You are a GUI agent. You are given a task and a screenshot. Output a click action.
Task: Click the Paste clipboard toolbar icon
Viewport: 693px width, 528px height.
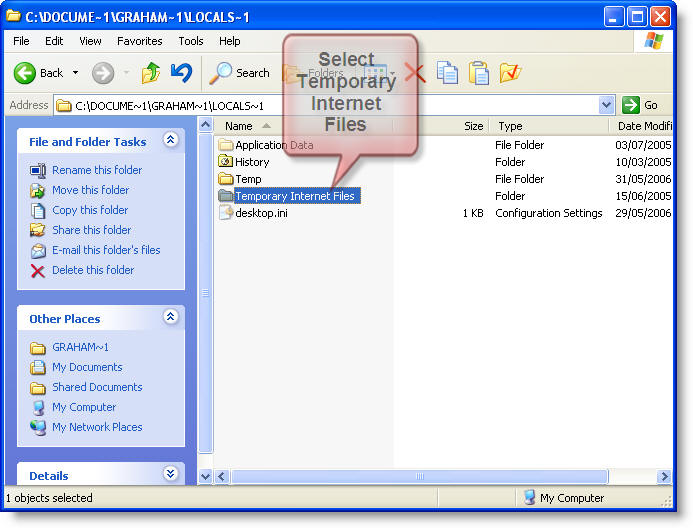[479, 73]
